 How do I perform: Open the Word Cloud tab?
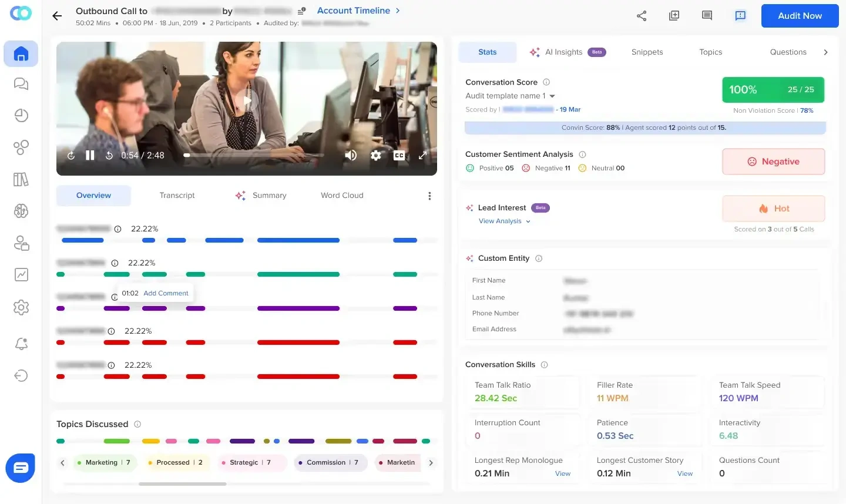pos(342,196)
